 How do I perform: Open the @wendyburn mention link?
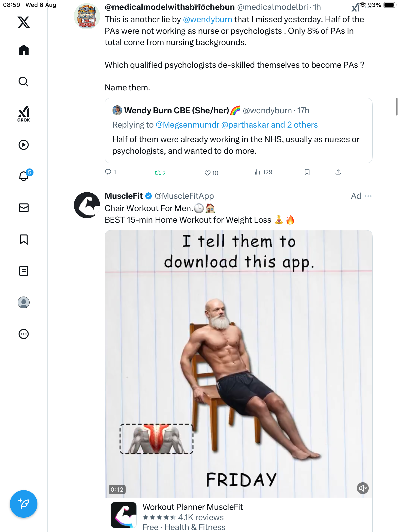[x=207, y=19]
